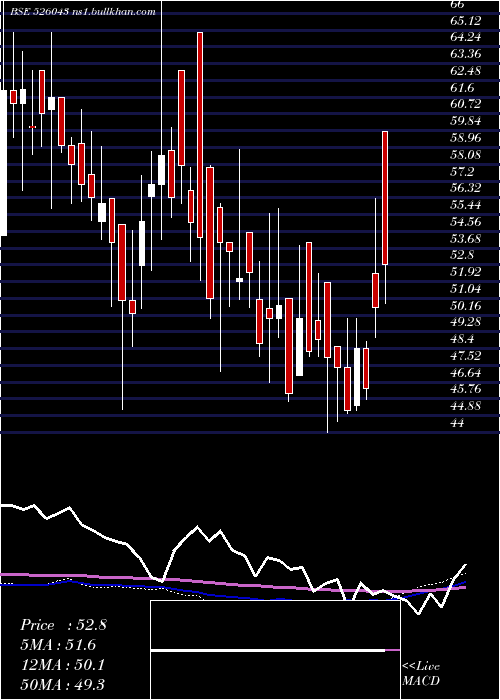Select the 49.28 price axis label
The image size is (500, 700).
466,322
